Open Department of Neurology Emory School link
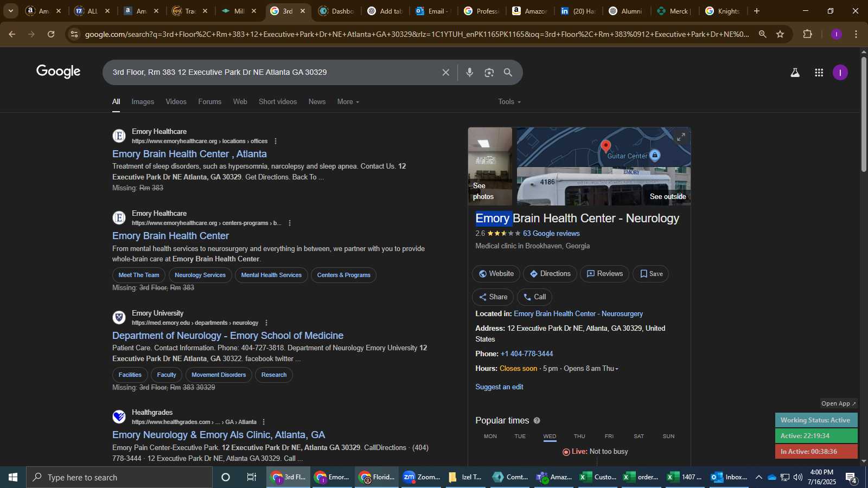This screenshot has height=488, width=868. [x=228, y=336]
